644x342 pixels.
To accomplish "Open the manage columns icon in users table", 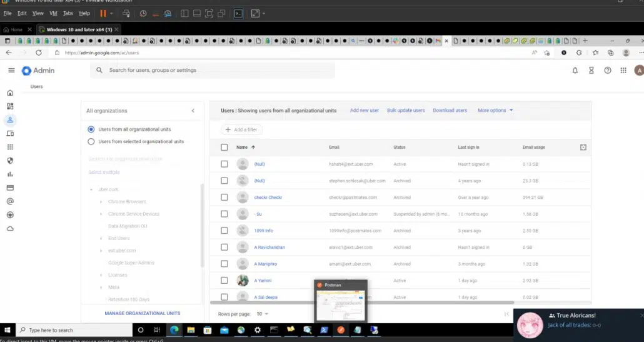I will [583, 147].
